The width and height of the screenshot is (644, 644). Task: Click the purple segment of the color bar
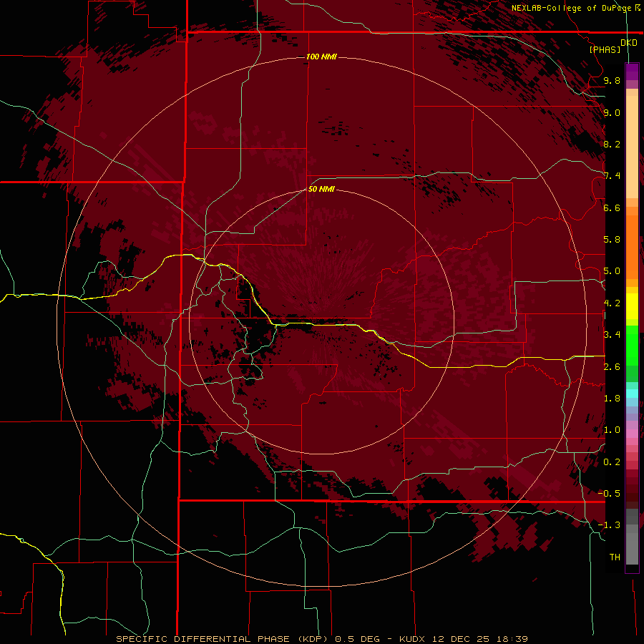[x=632, y=72]
